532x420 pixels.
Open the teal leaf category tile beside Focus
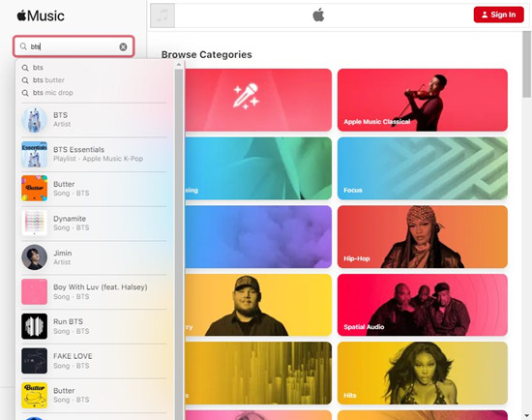click(258, 168)
